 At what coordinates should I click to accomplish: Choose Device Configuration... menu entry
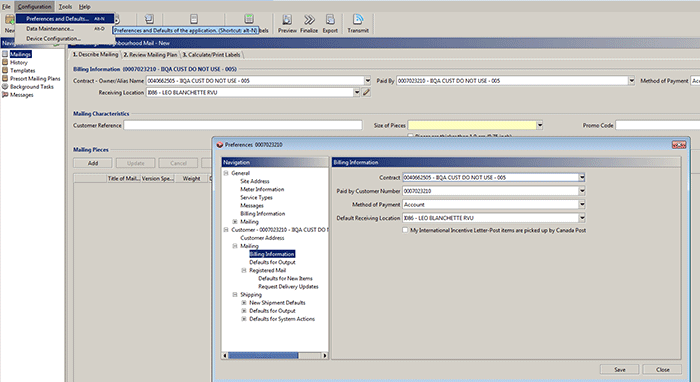[65, 38]
